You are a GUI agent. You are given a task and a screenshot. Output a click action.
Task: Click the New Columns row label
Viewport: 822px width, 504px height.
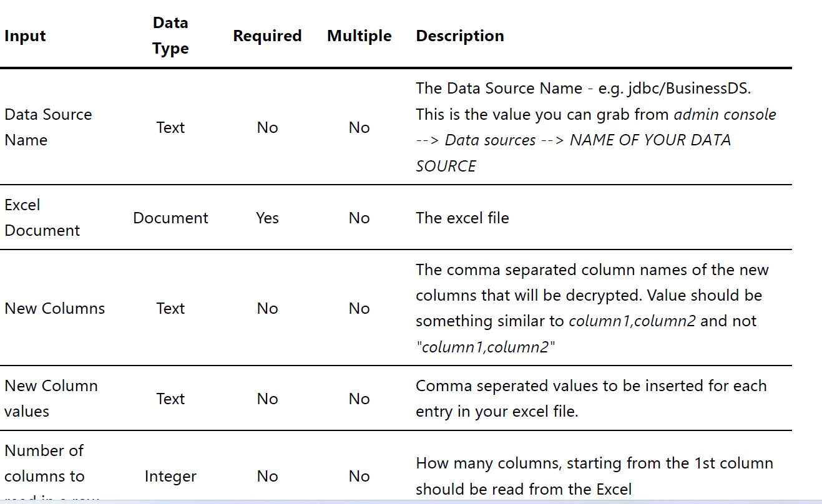point(54,308)
